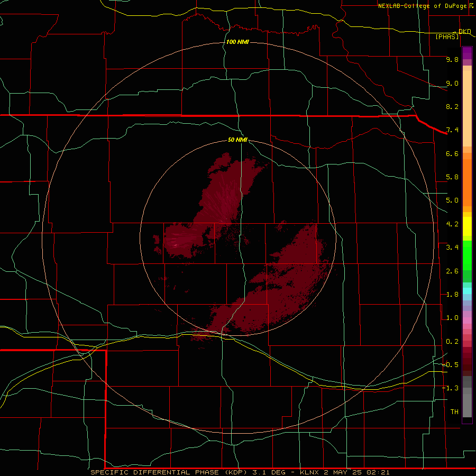The width and height of the screenshot is (476, 476).
Task: Select the 7.4 value on the color scale
Action: [x=452, y=130]
